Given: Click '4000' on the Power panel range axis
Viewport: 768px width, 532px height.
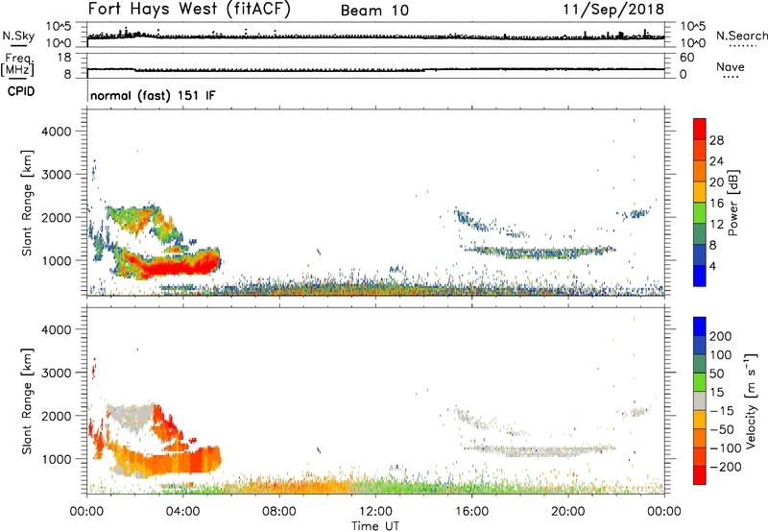Looking at the screenshot, I should [x=56, y=132].
